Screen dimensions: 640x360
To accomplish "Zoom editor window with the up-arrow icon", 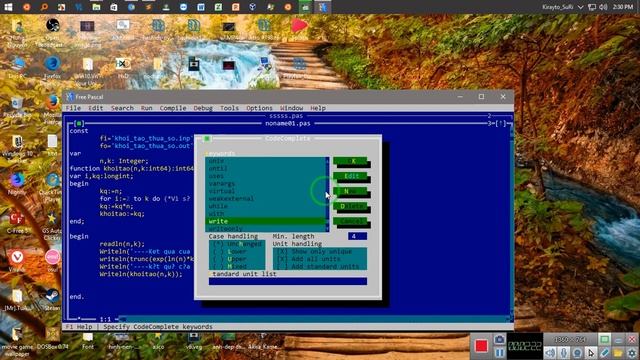I will (x=501, y=123).
